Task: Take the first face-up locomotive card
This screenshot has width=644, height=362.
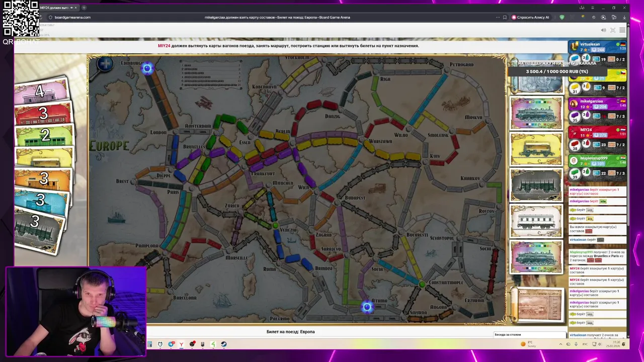Action: click(x=536, y=114)
